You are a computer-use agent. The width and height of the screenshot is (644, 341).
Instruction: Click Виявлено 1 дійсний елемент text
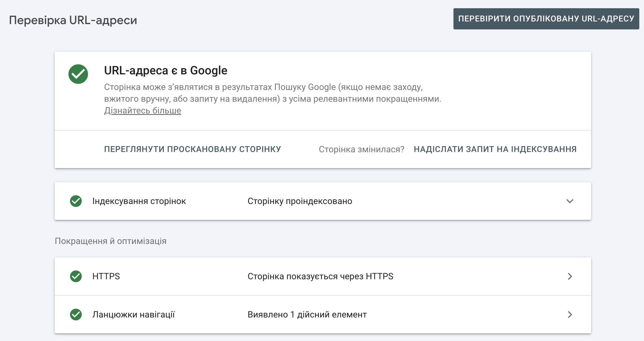point(307,315)
